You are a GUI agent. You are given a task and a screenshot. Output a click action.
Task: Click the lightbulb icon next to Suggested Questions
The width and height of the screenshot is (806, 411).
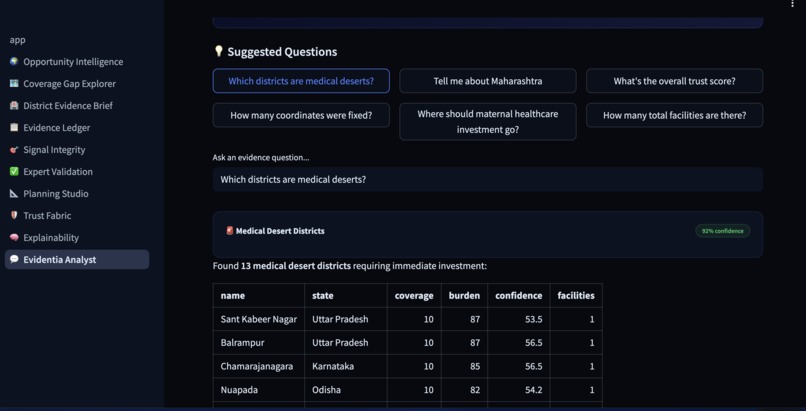tap(218, 51)
